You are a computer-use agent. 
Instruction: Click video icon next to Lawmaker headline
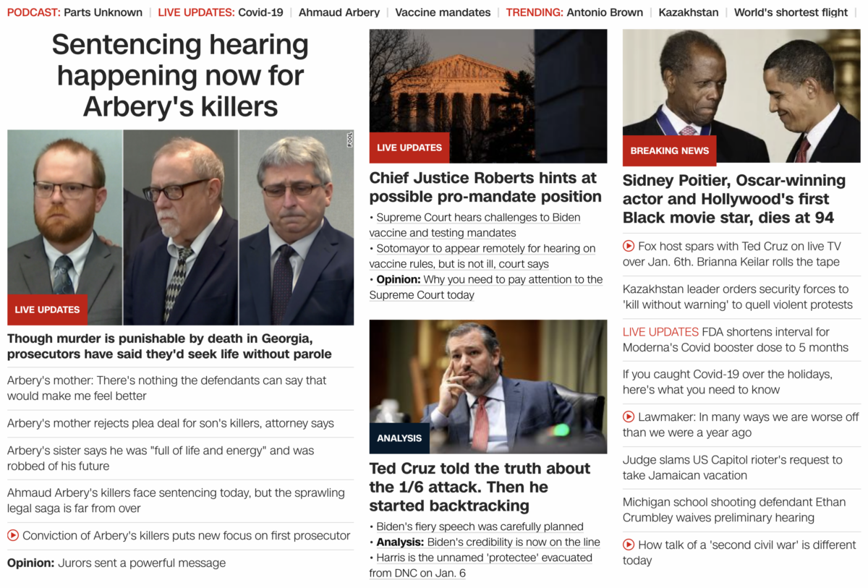click(x=629, y=417)
